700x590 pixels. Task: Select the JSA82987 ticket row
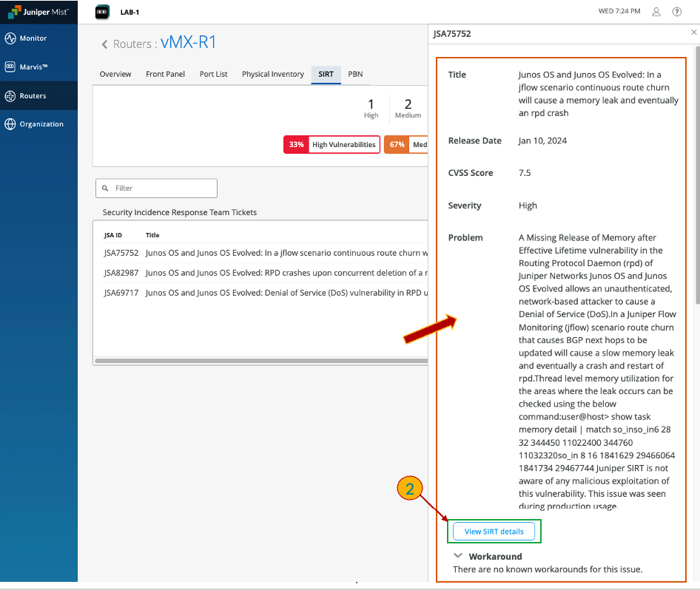click(259, 273)
